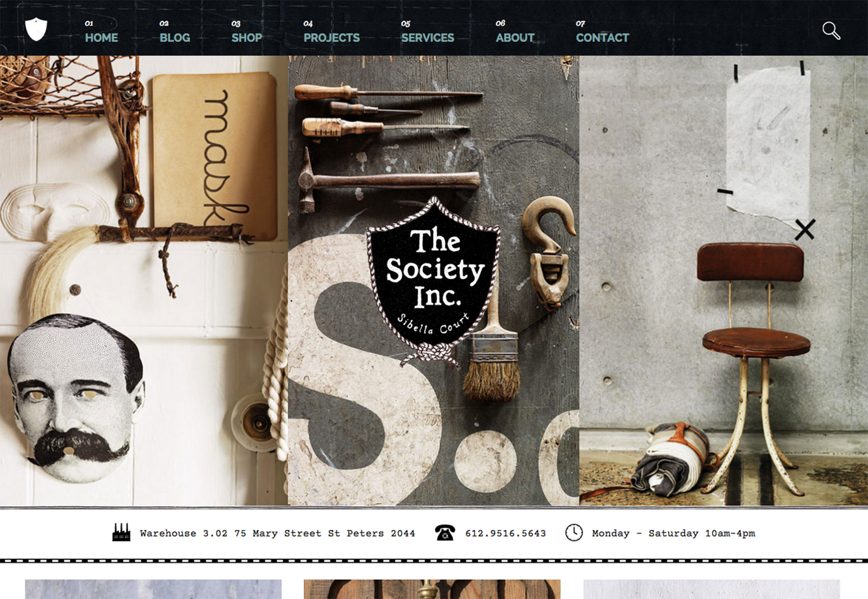Open the ABOUT menu item
Image resolution: width=868 pixels, height=599 pixels.
pos(515,37)
